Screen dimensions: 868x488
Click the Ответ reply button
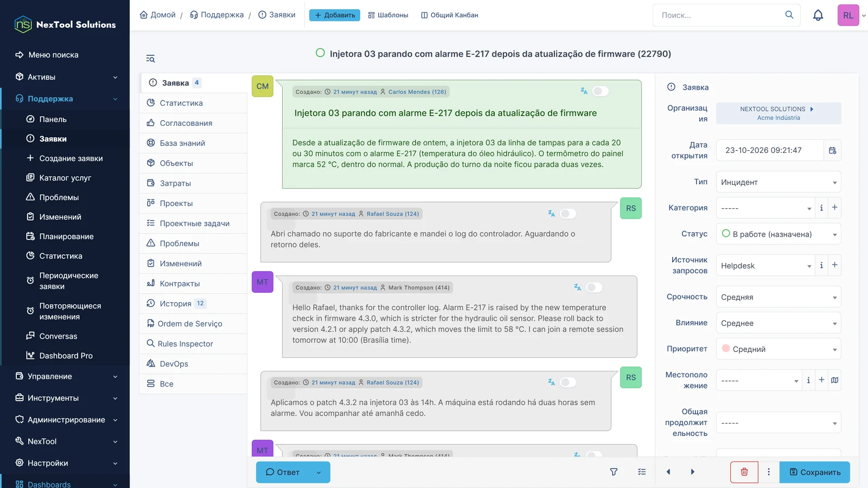[x=283, y=472]
